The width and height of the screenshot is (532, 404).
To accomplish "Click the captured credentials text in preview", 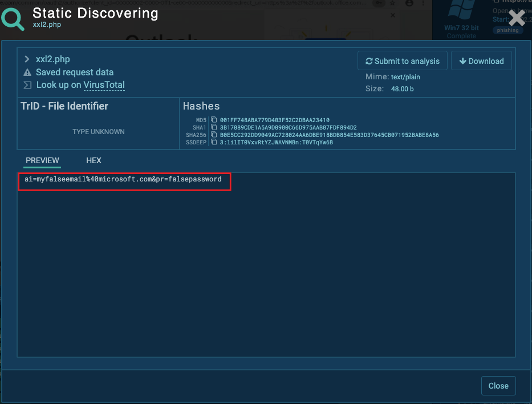I will point(123,179).
